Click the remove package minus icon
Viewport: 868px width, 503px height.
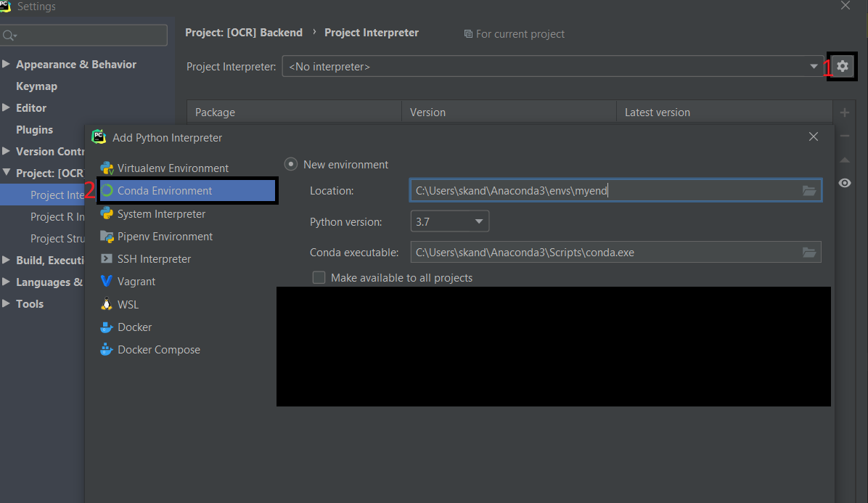[x=845, y=136]
